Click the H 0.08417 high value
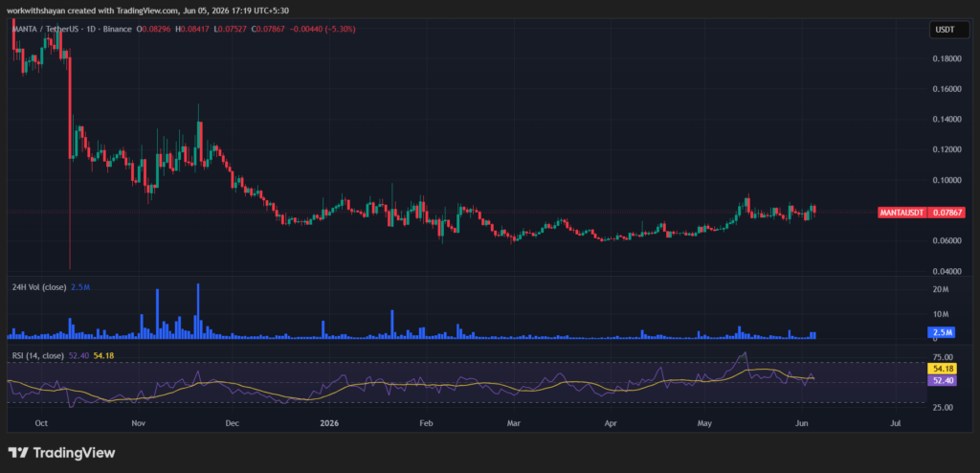 (192, 29)
